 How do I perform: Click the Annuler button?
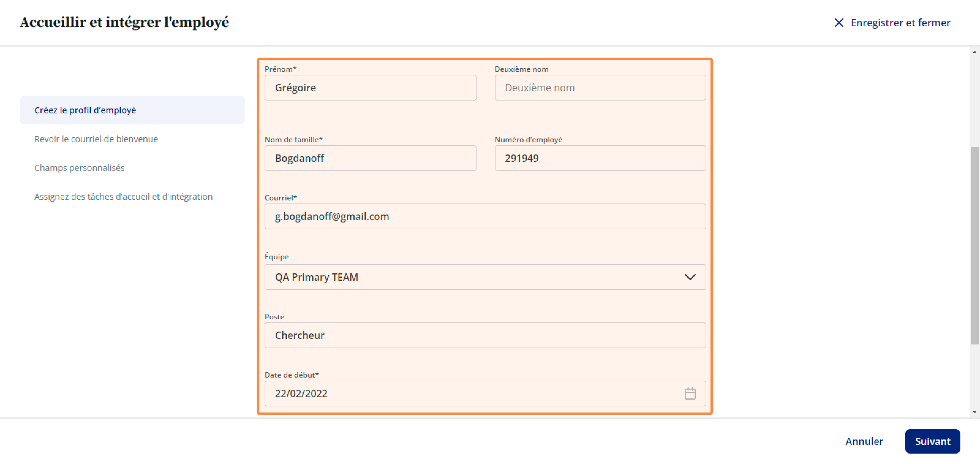click(x=864, y=441)
